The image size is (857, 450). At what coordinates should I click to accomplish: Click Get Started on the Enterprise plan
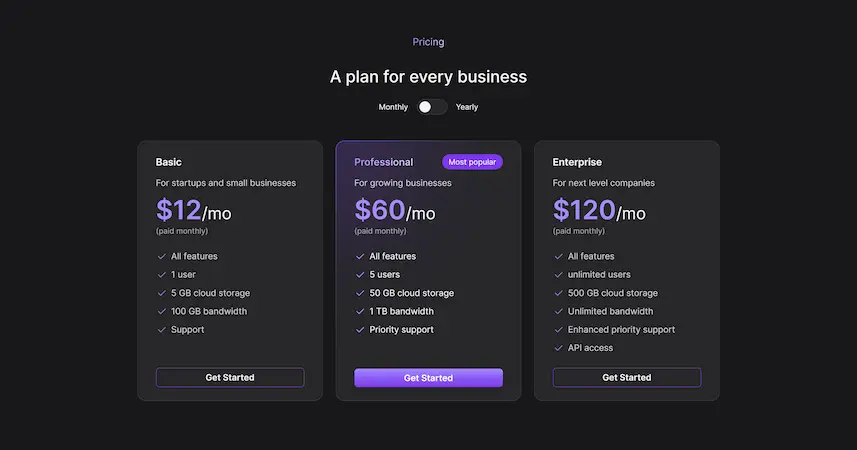pos(627,377)
